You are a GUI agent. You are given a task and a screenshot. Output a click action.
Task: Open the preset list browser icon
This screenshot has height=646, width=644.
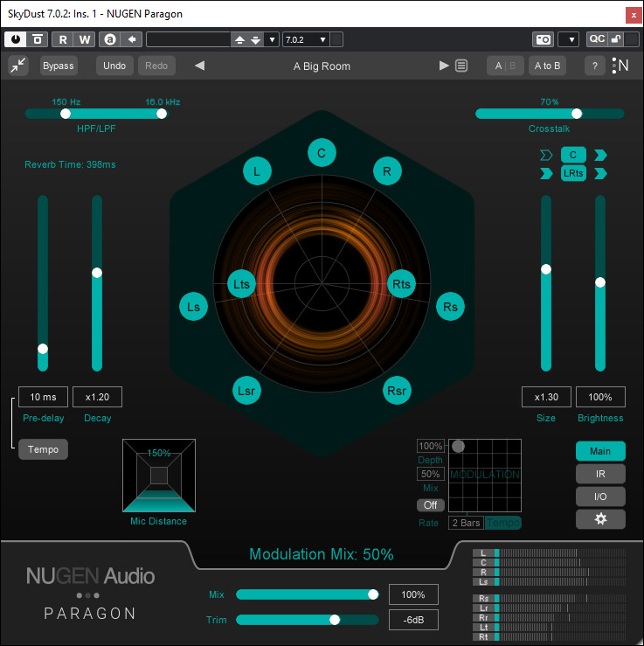[x=461, y=66]
